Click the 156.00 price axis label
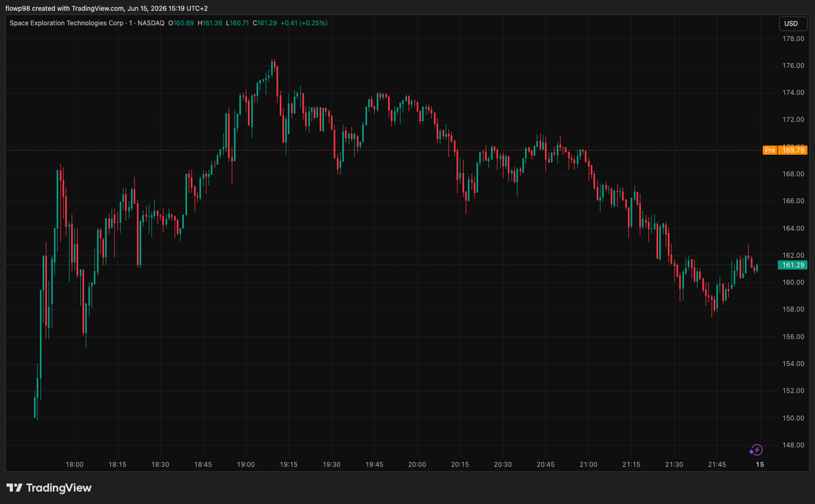Image resolution: width=815 pixels, height=504 pixels. 793,337
